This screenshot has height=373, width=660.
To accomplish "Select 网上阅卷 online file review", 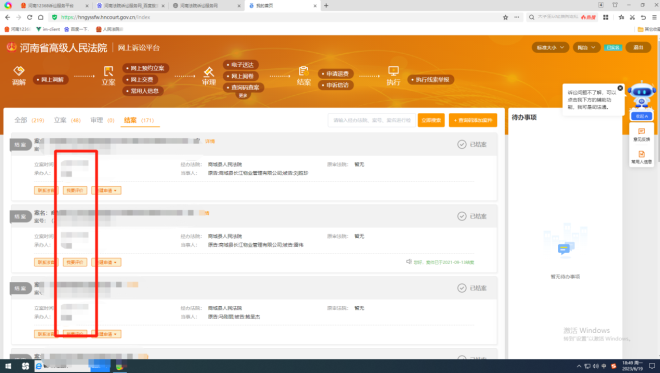I will pyautogui.click(x=241, y=76).
